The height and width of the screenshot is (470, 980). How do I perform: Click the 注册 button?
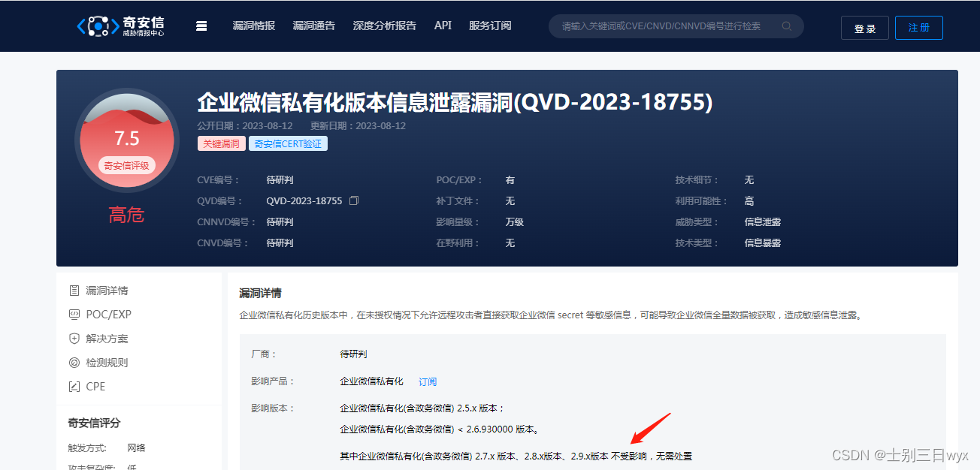pyautogui.click(x=919, y=28)
